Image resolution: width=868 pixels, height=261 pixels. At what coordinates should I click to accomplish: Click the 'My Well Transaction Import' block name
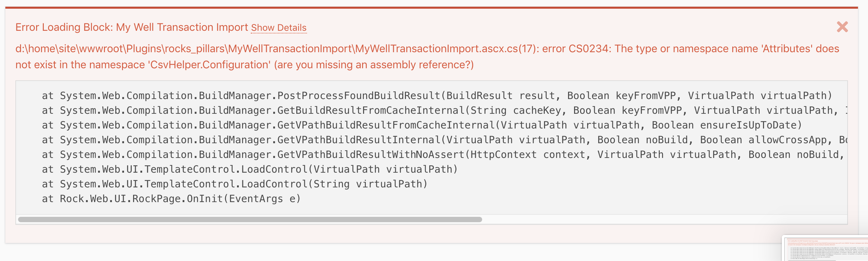(x=182, y=27)
